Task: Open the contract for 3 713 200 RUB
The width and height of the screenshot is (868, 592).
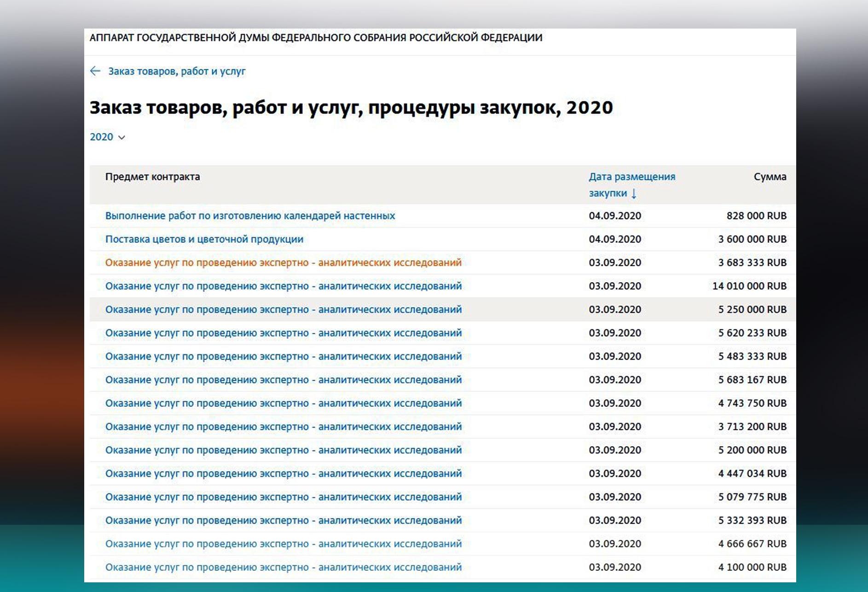Action: (283, 427)
